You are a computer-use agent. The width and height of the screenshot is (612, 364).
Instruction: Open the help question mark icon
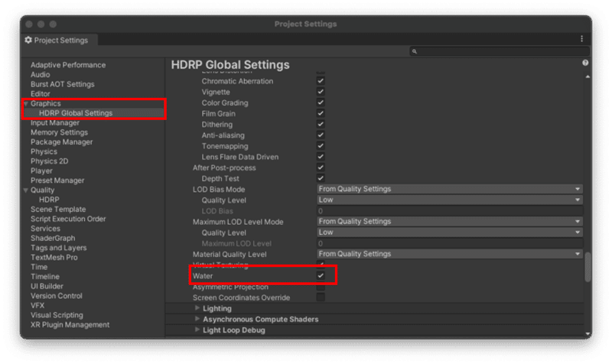(x=585, y=63)
